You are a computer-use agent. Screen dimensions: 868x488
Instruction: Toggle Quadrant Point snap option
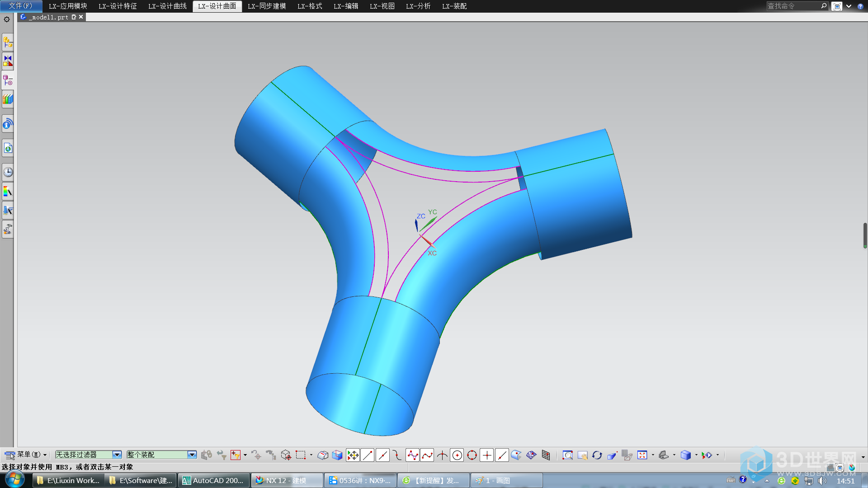coord(472,455)
